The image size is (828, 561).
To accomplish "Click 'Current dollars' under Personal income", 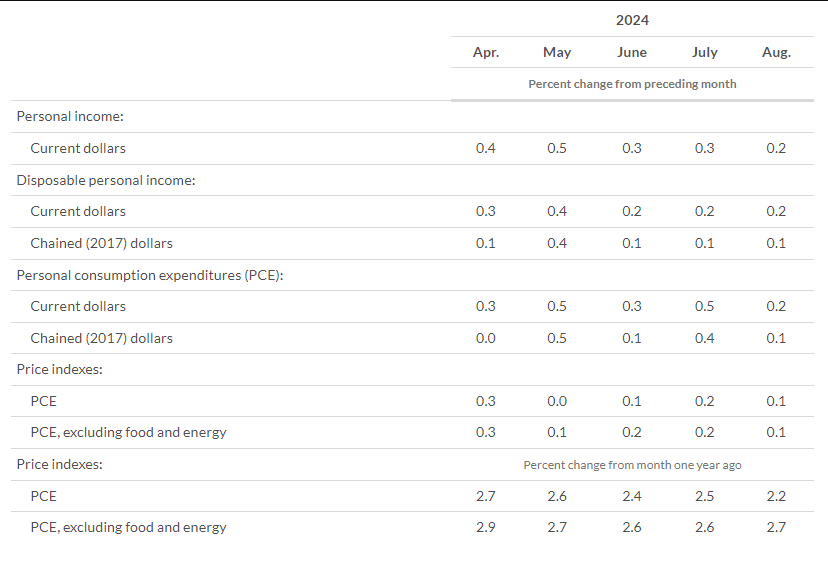I will [x=78, y=148].
